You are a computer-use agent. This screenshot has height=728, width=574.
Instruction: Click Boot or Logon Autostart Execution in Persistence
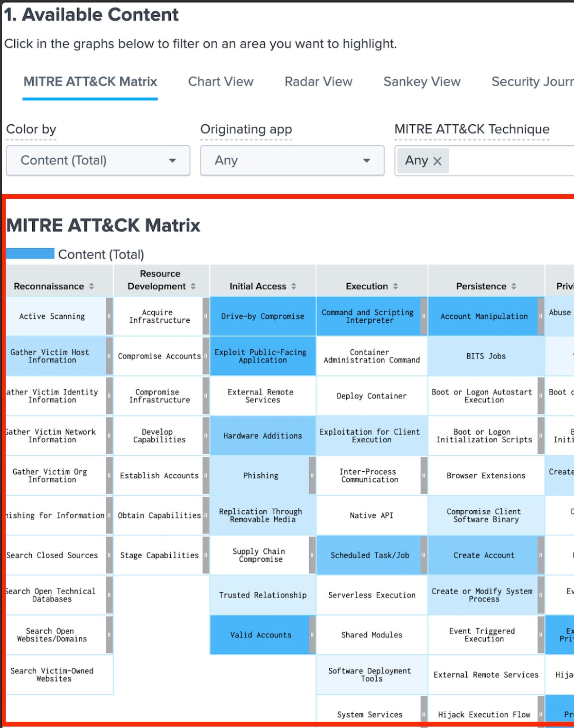pyautogui.click(x=483, y=396)
